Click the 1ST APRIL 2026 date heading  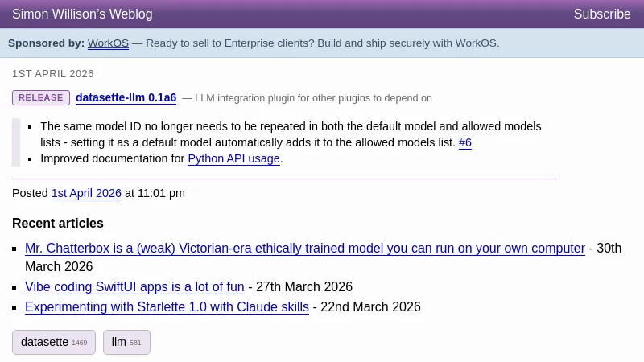53,74
